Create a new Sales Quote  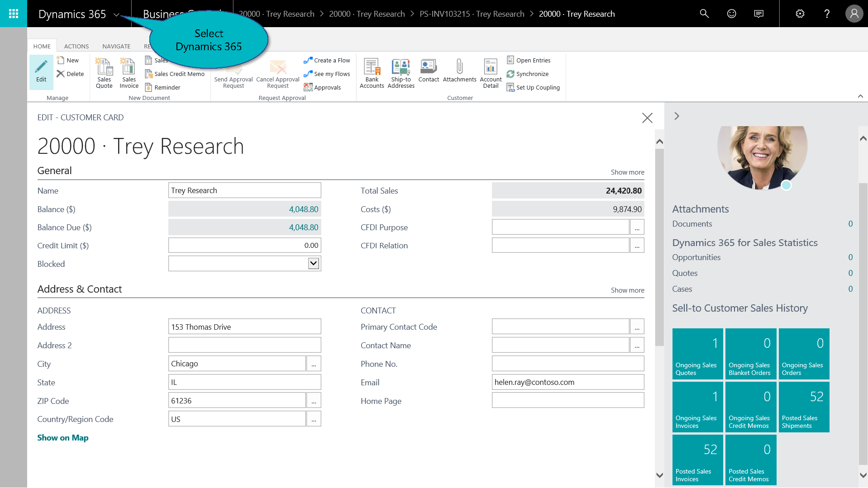pyautogui.click(x=104, y=72)
